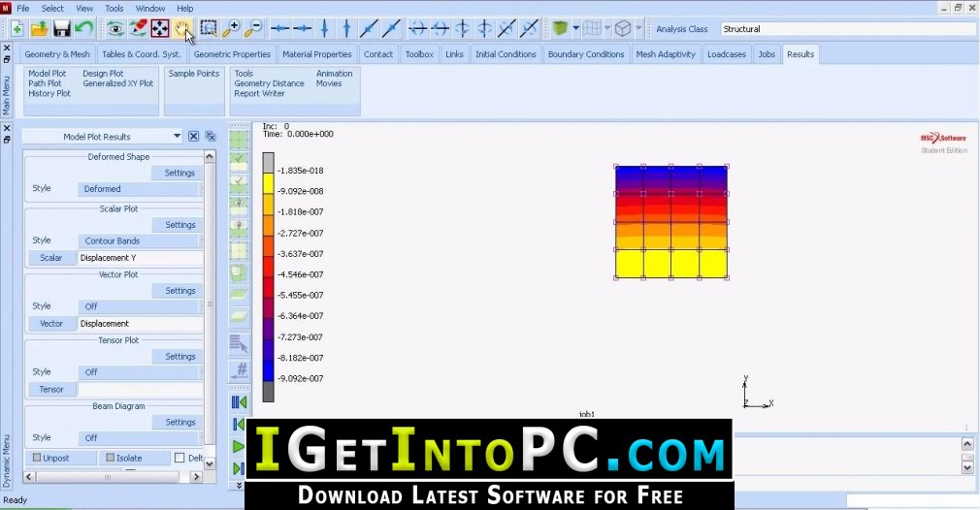Click the Undo green arrow icon

(x=83, y=29)
